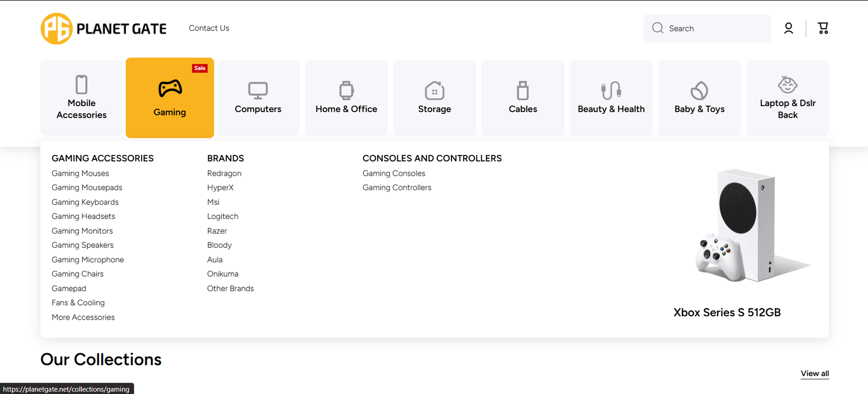The width and height of the screenshot is (868, 394).
Task: Open the Brands heading link
Action: point(226,158)
